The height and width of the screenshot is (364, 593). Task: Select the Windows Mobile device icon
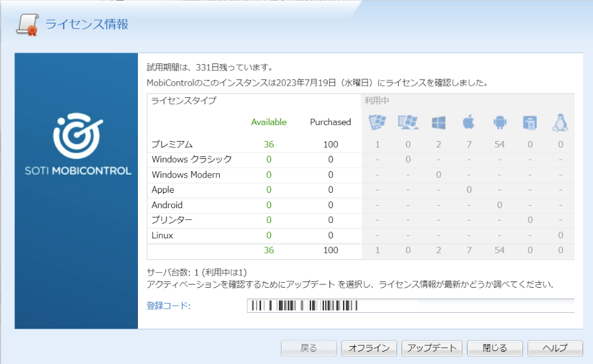coord(377,122)
